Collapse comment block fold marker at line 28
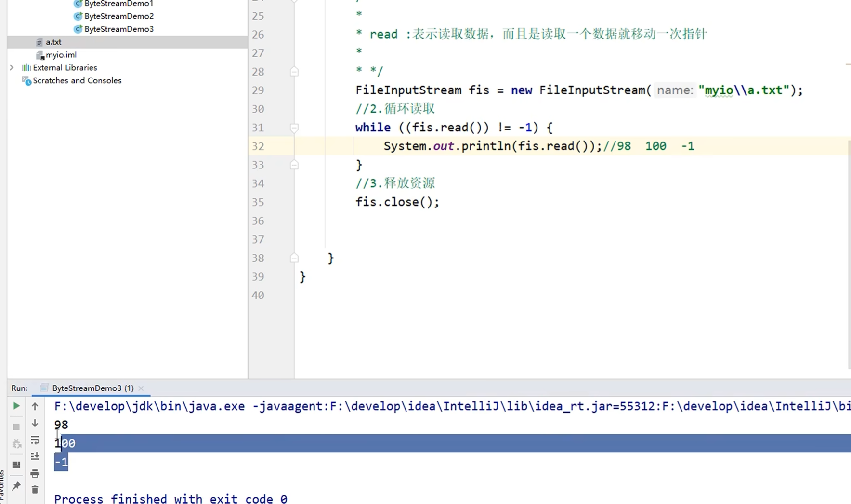Image resolution: width=851 pixels, height=504 pixels. coord(294,72)
